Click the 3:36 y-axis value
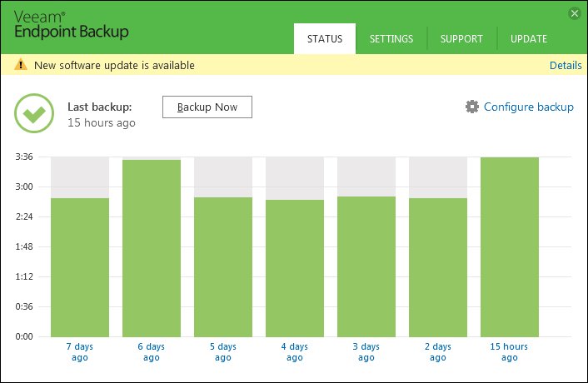588x383 pixels. coord(24,157)
